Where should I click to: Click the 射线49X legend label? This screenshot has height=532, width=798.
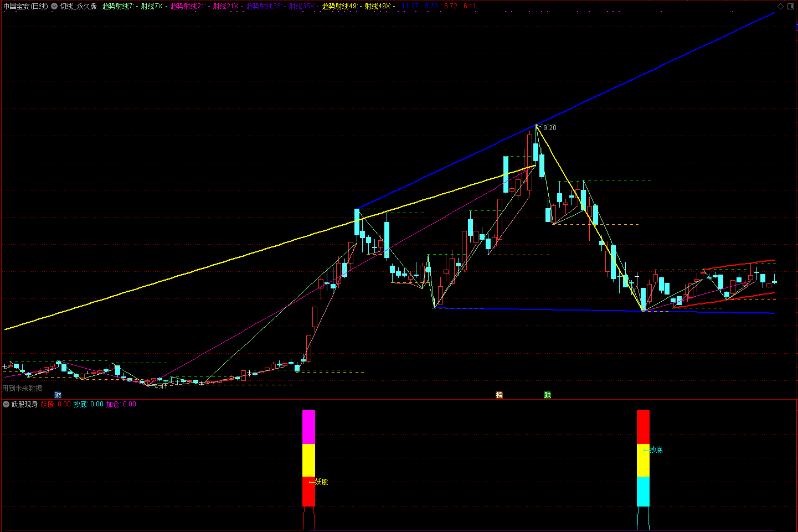click(x=380, y=7)
